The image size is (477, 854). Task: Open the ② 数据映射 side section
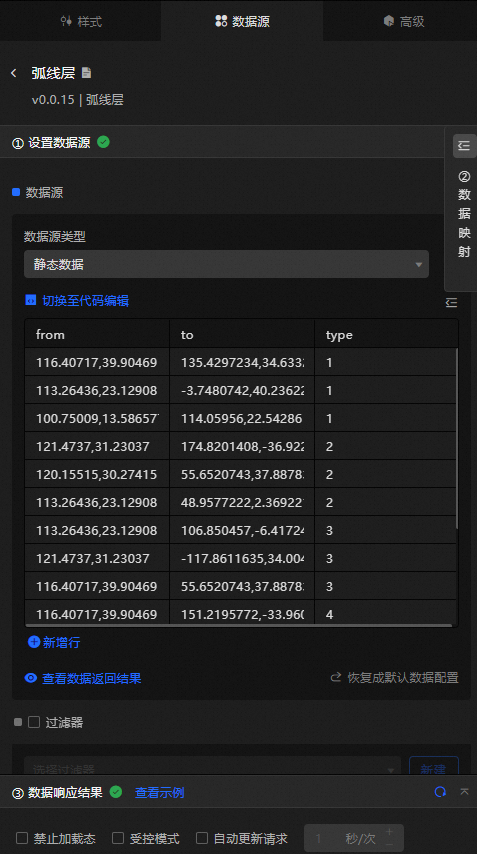click(464, 214)
